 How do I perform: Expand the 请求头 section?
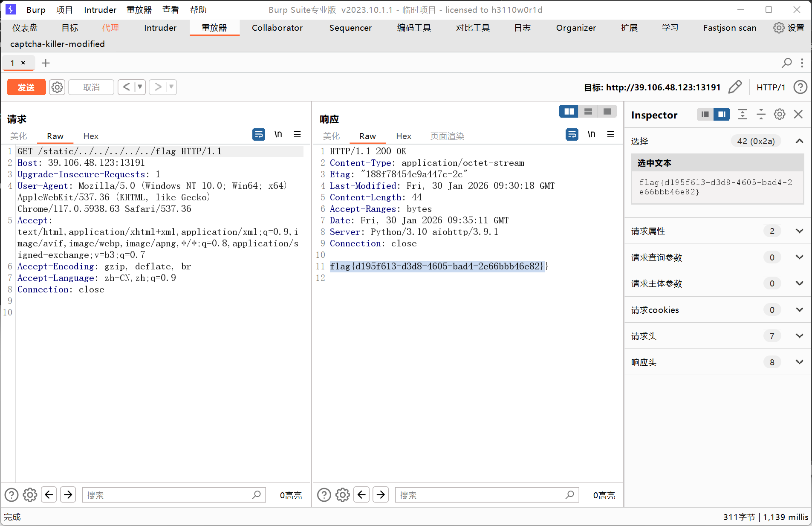click(x=800, y=336)
